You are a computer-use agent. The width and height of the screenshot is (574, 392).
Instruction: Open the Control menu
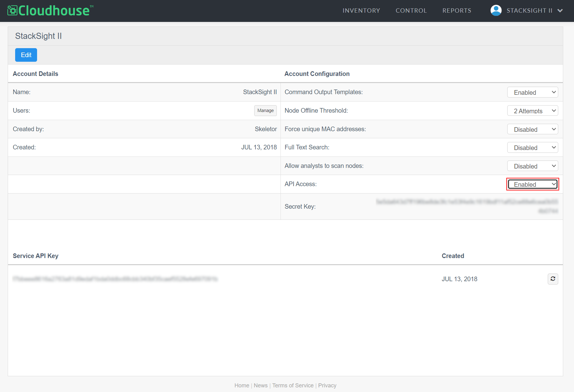point(411,11)
